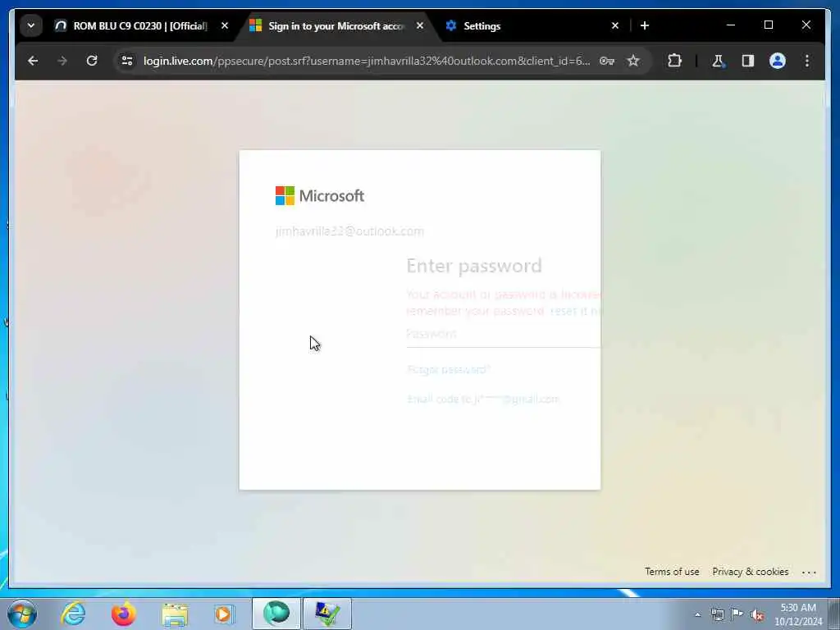840x630 pixels.
Task: Close the Microsoft sign-in tab
Action: click(420, 25)
